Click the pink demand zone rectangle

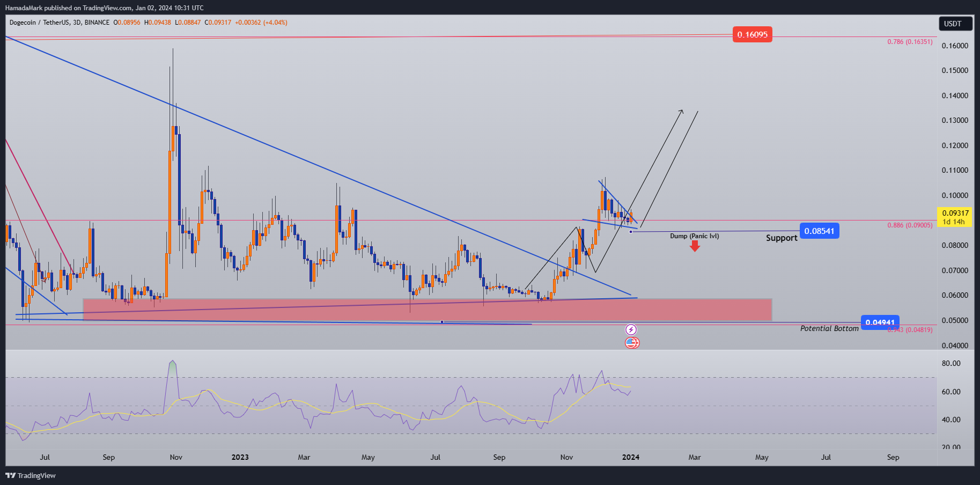tap(427, 310)
